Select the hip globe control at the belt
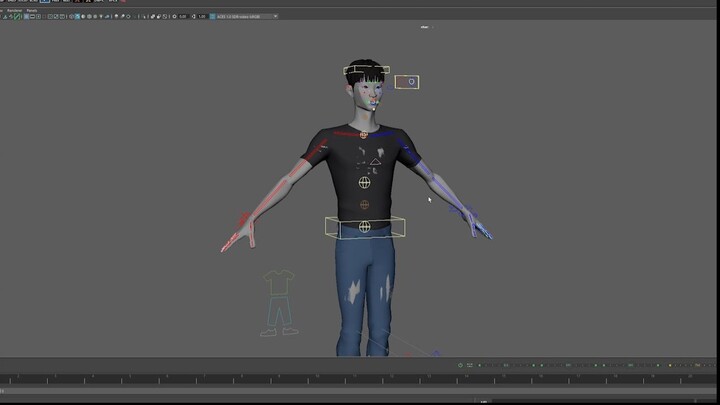Viewport: 720px width, 405px height. click(x=365, y=226)
